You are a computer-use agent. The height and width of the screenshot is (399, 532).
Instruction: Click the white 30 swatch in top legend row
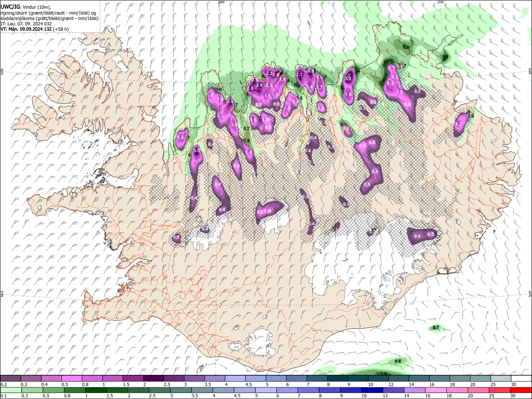coord(521,378)
